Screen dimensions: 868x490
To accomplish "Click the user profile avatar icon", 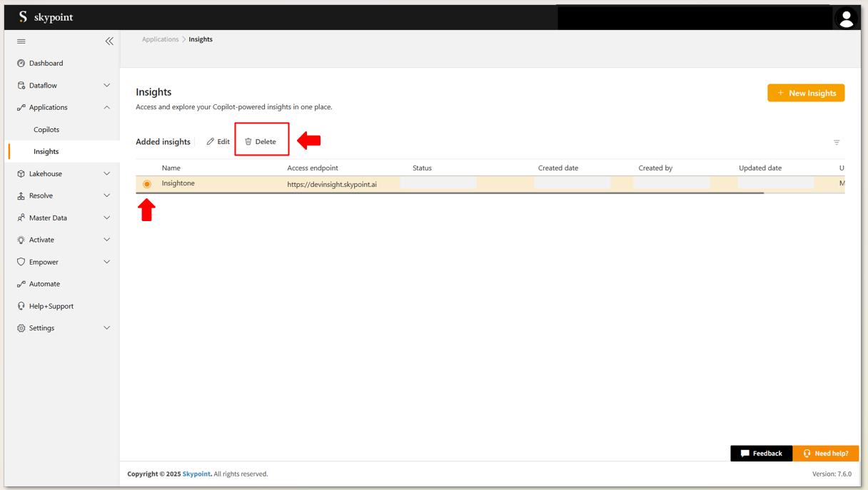I will tap(846, 19).
